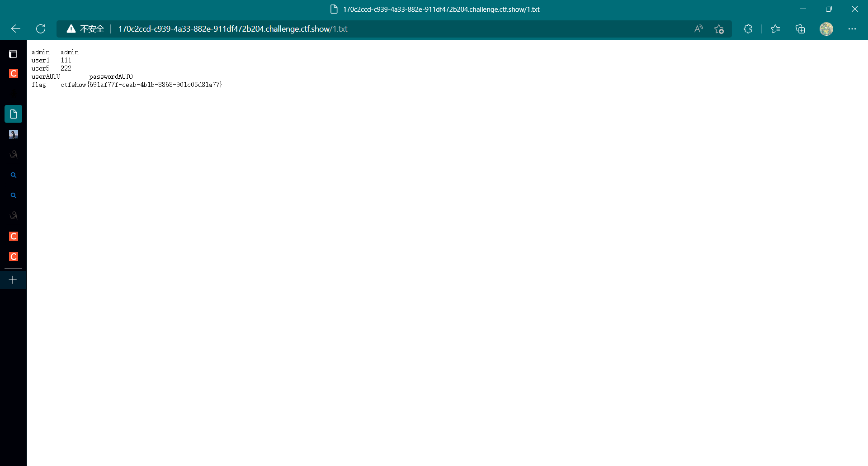
Task: Click the not secure warning icon
Action: click(x=71, y=29)
